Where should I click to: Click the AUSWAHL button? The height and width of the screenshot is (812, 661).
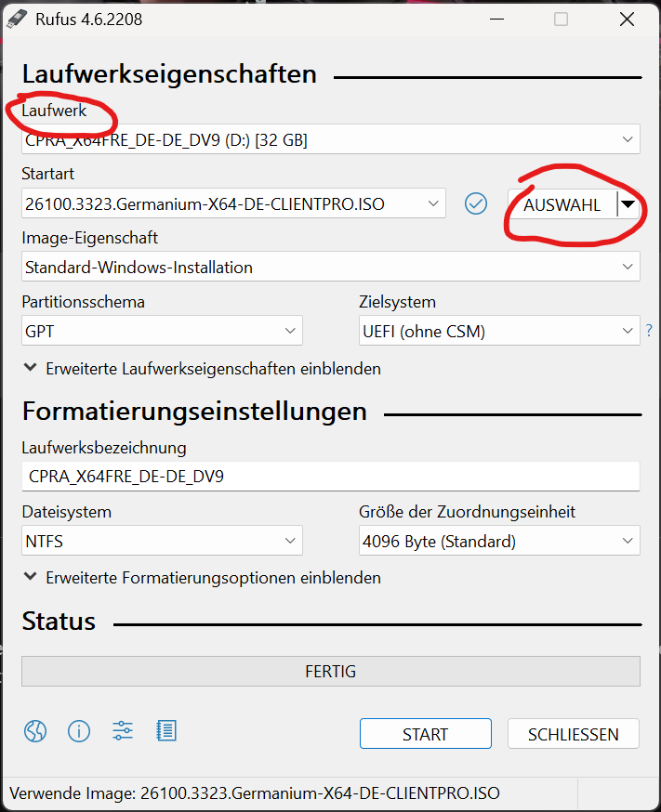coord(562,204)
